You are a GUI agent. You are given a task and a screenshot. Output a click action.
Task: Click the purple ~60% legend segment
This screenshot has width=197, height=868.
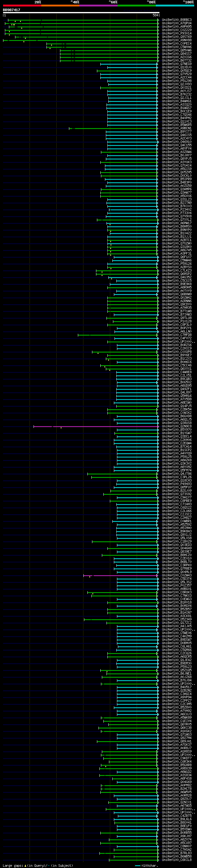click(x=98, y=6)
